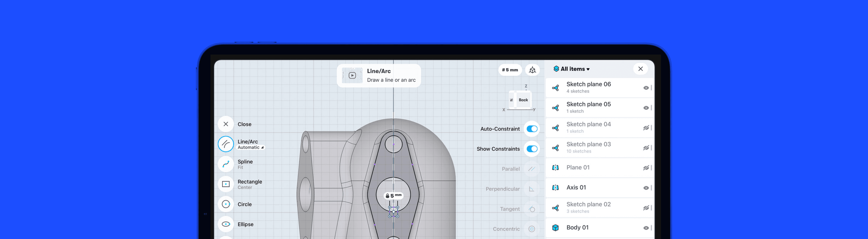Viewport: 868px width, 239px height.
Task: Click the view orientation cube icon button
Action: (532, 70)
